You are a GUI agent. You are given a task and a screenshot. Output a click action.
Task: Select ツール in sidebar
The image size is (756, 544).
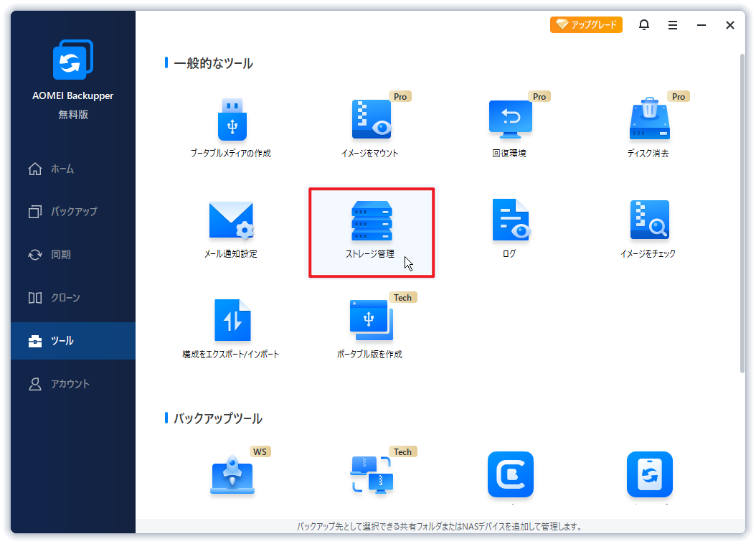point(73,341)
